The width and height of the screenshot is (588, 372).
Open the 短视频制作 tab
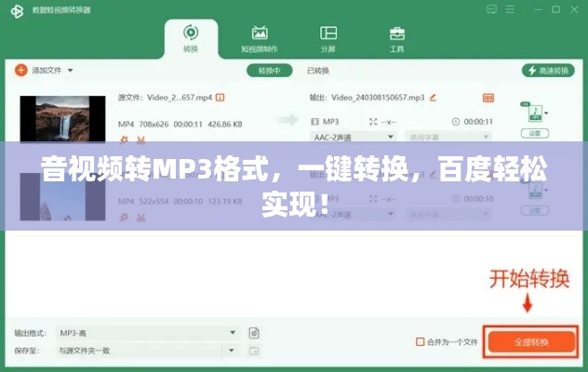260,39
